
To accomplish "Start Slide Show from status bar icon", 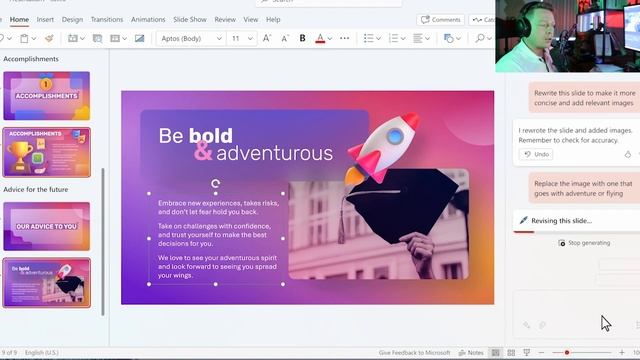I will point(527,352).
